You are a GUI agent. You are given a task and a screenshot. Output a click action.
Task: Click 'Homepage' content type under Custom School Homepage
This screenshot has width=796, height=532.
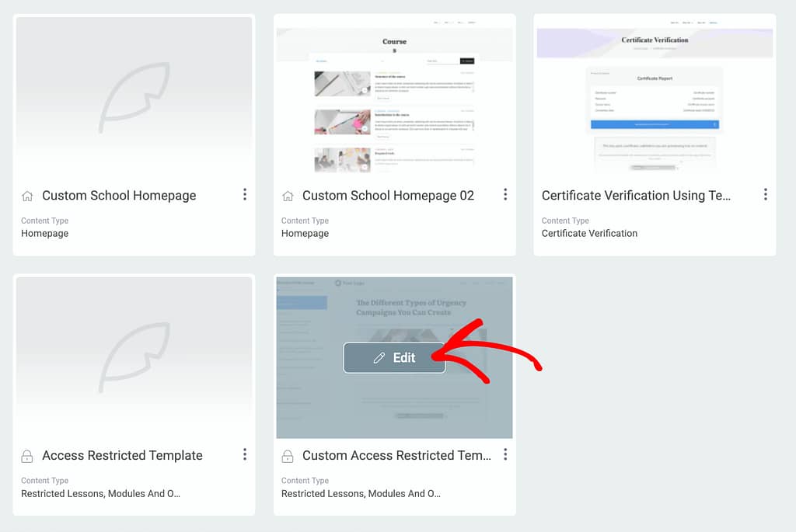click(x=44, y=233)
